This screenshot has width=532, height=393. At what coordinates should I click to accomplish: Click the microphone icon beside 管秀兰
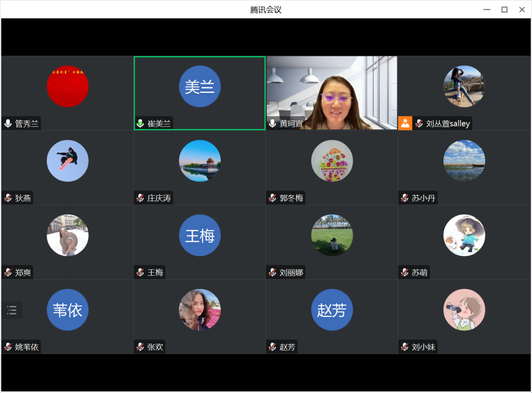pos(8,123)
